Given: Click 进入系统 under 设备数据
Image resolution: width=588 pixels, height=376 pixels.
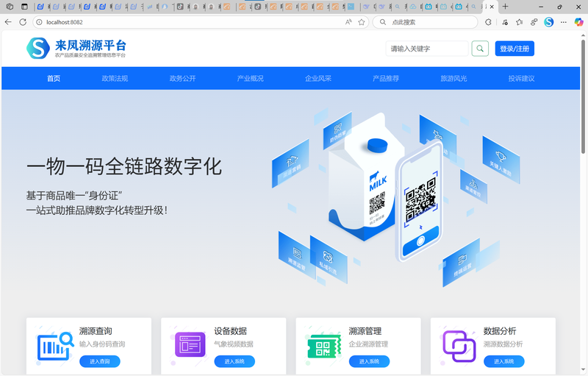Looking at the screenshot, I should (234, 361).
